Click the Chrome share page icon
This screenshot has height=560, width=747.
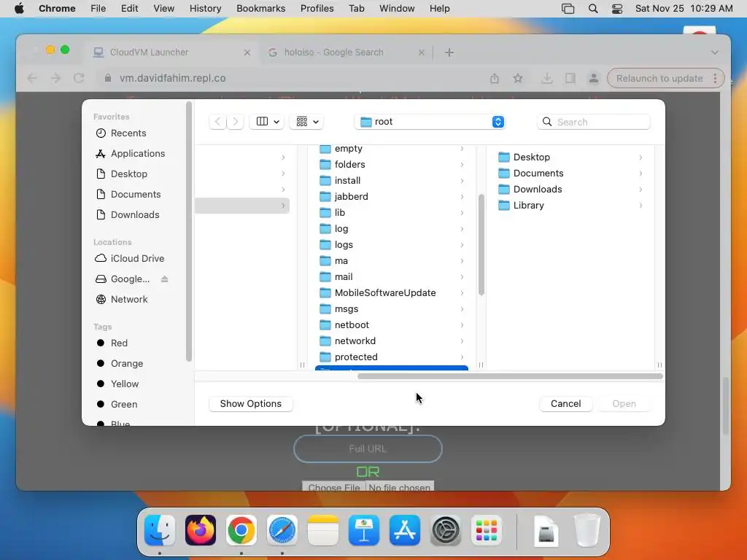click(495, 78)
